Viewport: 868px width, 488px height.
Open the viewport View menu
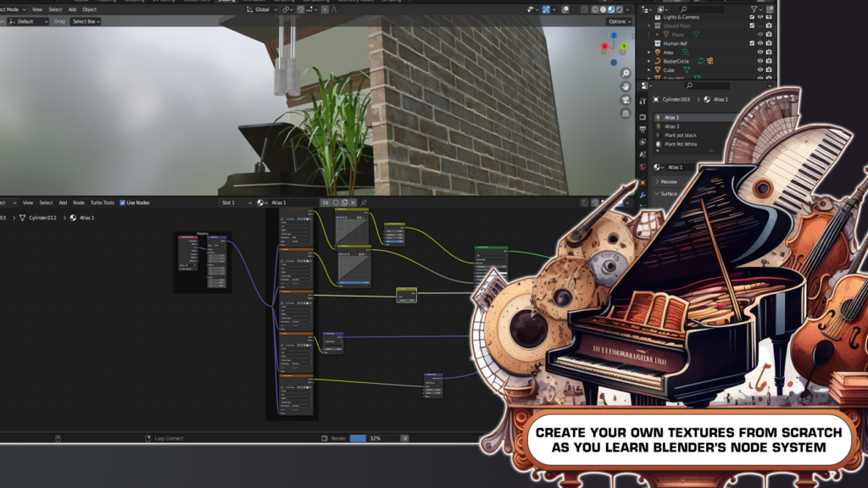pyautogui.click(x=37, y=9)
